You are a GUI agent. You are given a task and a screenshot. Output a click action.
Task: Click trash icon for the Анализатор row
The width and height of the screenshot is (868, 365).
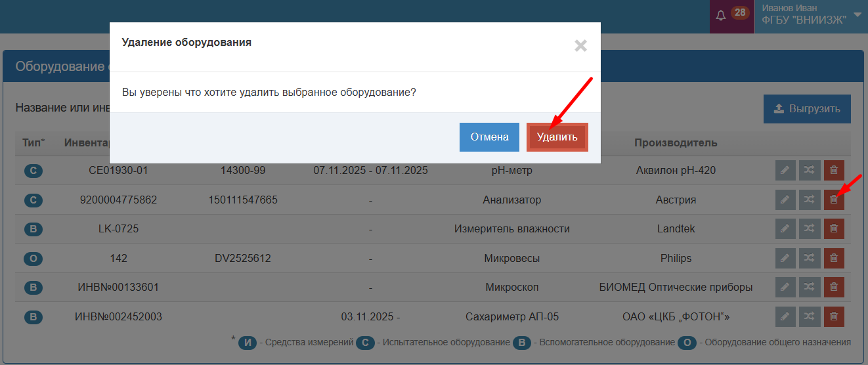[834, 200]
